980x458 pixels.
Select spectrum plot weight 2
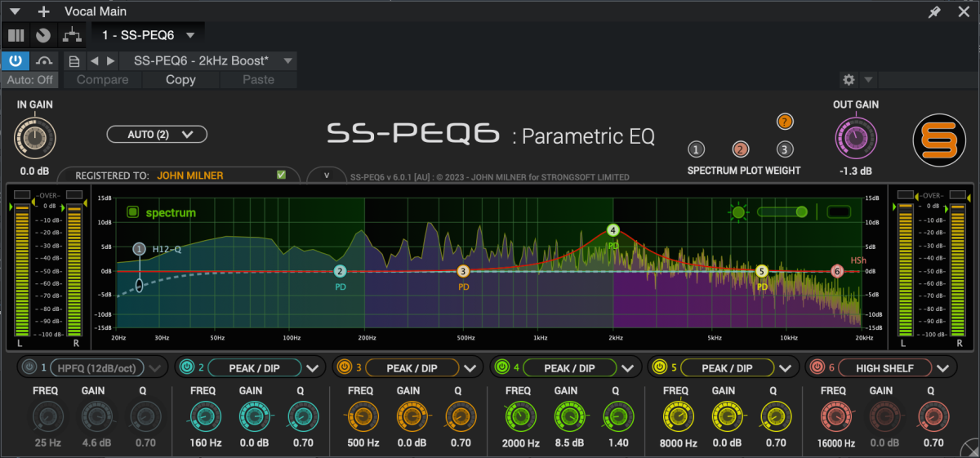tap(741, 149)
